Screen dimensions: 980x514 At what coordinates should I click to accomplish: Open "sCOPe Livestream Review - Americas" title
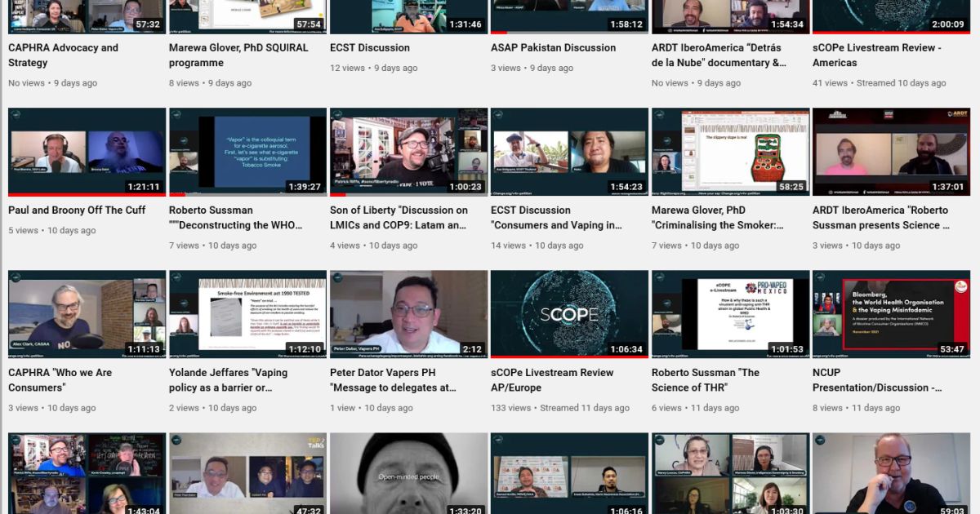pos(877,55)
